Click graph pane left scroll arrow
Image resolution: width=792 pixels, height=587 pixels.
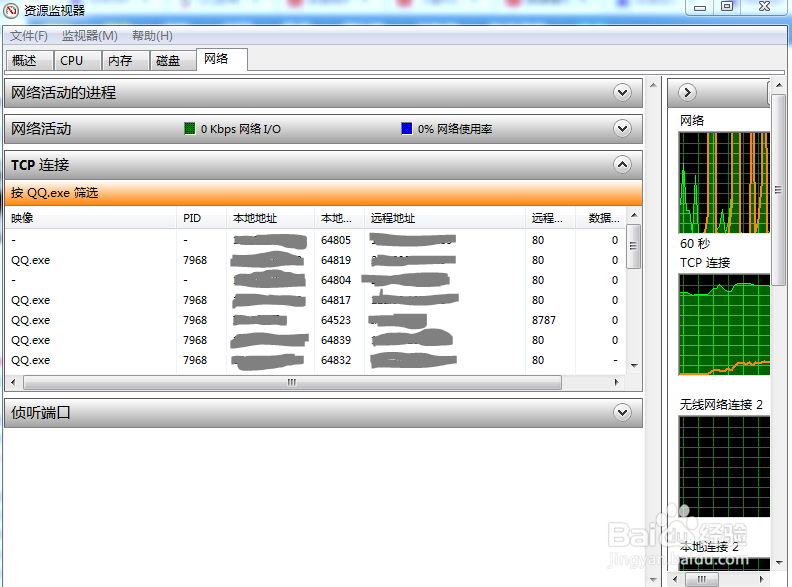coord(675,579)
